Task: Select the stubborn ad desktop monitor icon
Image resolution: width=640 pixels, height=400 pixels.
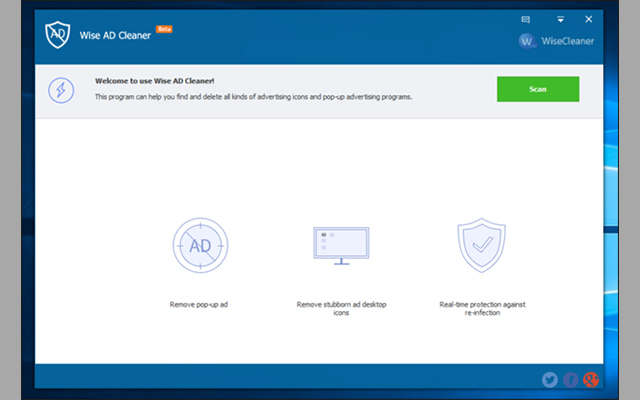Action: (341, 246)
